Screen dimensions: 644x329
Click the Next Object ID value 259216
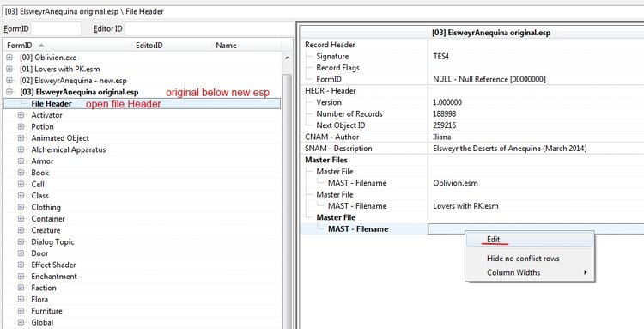coord(445,125)
